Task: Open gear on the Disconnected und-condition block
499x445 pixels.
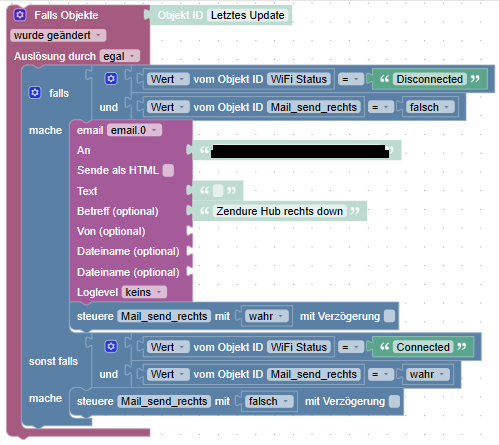Action: pos(111,79)
